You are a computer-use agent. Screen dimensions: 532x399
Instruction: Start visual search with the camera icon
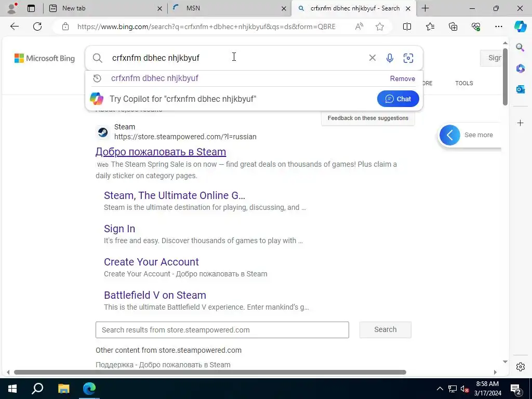pyautogui.click(x=408, y=58)
